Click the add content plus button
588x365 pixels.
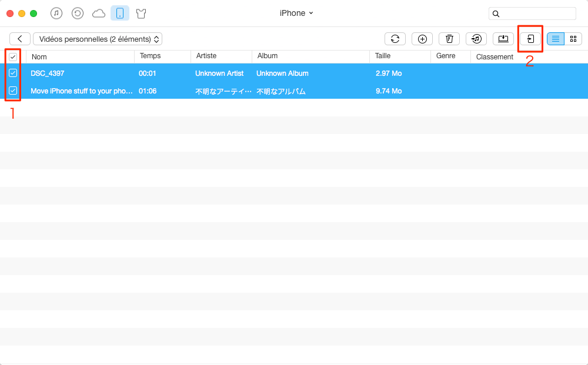(x=422, y=39)
